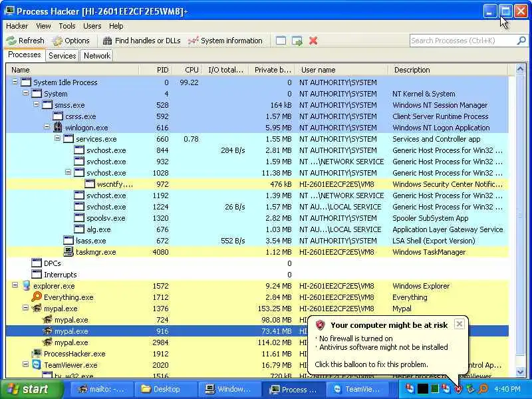
Task: Collapse svchost.exe PID 1028 node
Action: tap(68, 172)
